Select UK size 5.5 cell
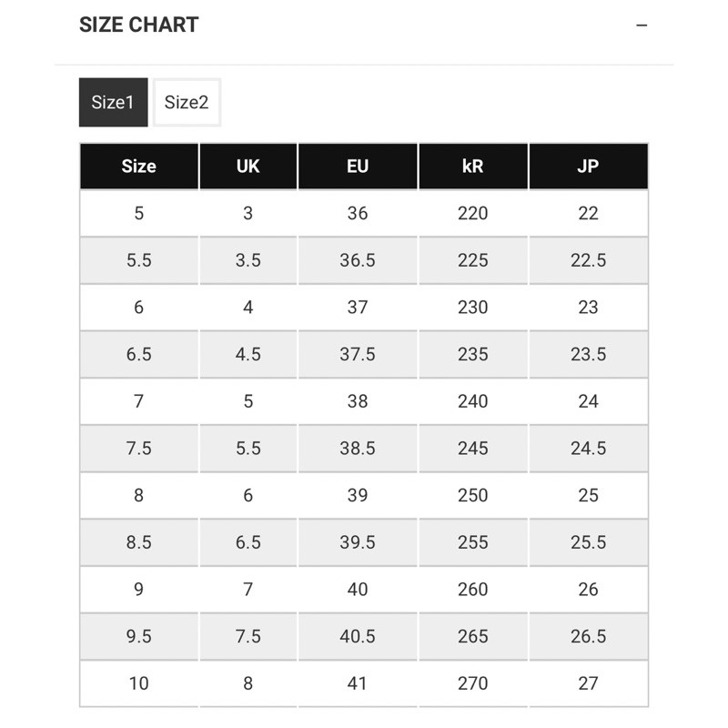 pos(248,449)
